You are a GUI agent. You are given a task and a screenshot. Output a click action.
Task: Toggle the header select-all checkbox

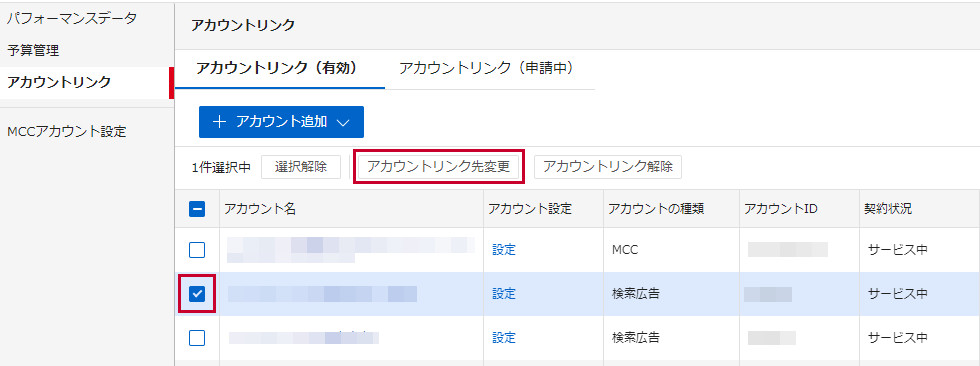coord(197,210)
